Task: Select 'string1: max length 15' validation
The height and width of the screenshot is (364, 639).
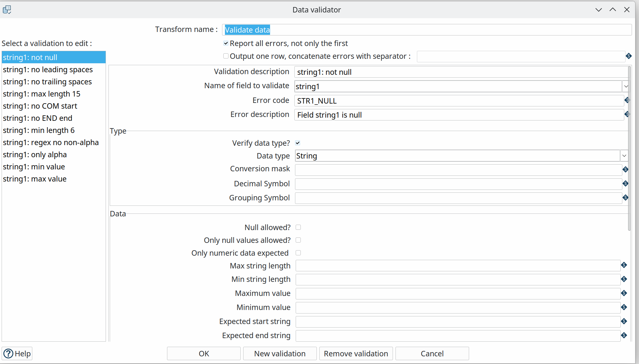Action: pyautogui.click(x=42, y=94)
